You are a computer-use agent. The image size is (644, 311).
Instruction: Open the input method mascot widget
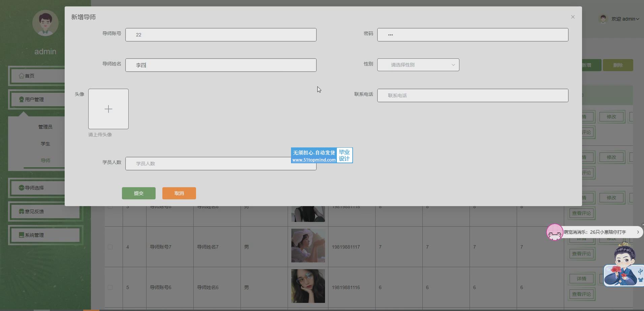coord(624,266)
